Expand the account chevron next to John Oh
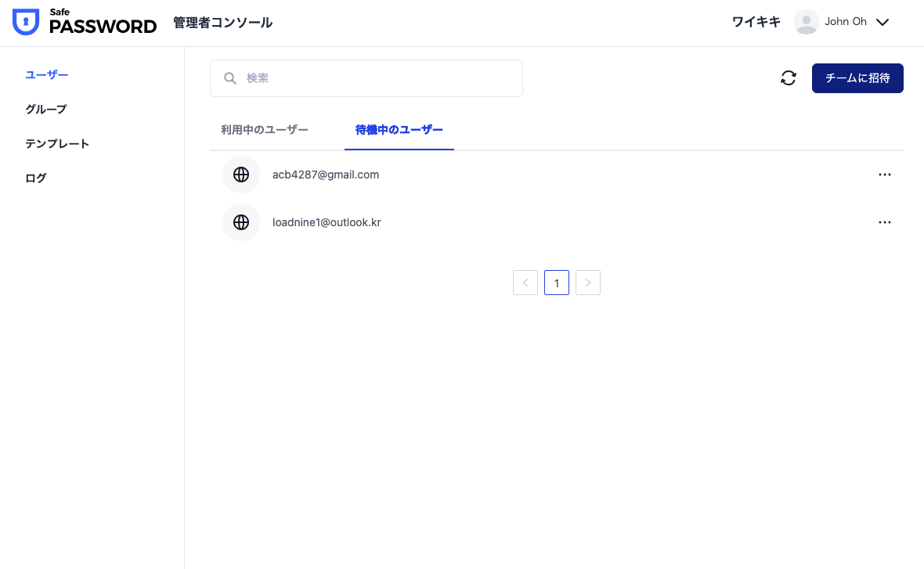 882,22
